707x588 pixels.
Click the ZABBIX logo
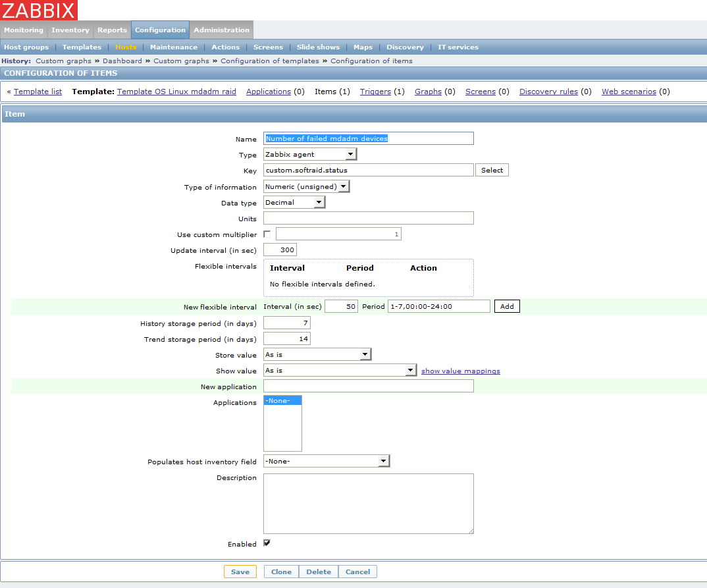coord(39,10)
